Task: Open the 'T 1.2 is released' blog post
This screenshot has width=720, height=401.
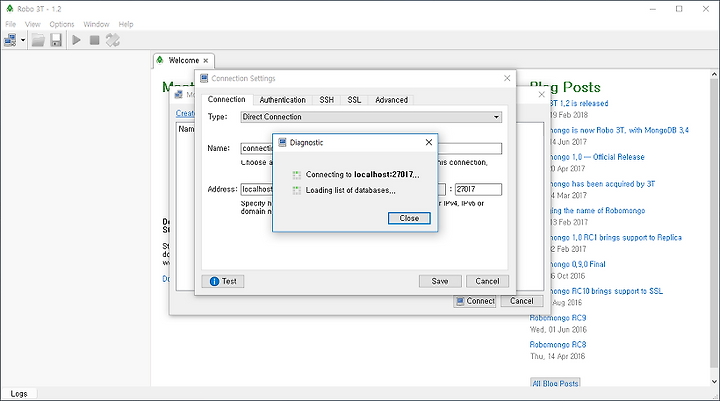Action: (579, 103)
